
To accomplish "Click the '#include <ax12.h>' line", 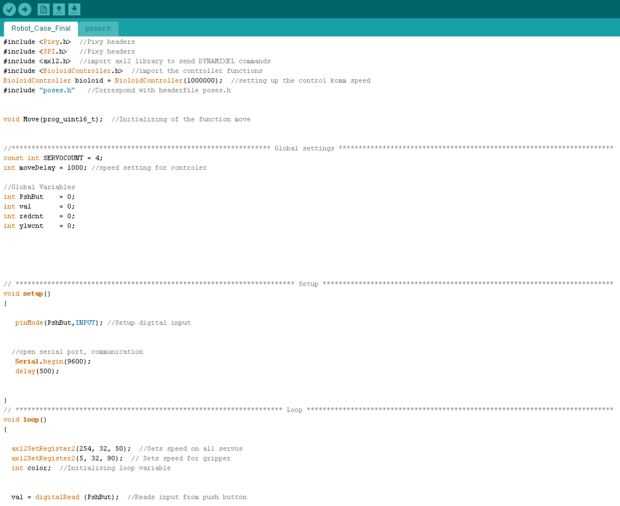I will point(137,61).
